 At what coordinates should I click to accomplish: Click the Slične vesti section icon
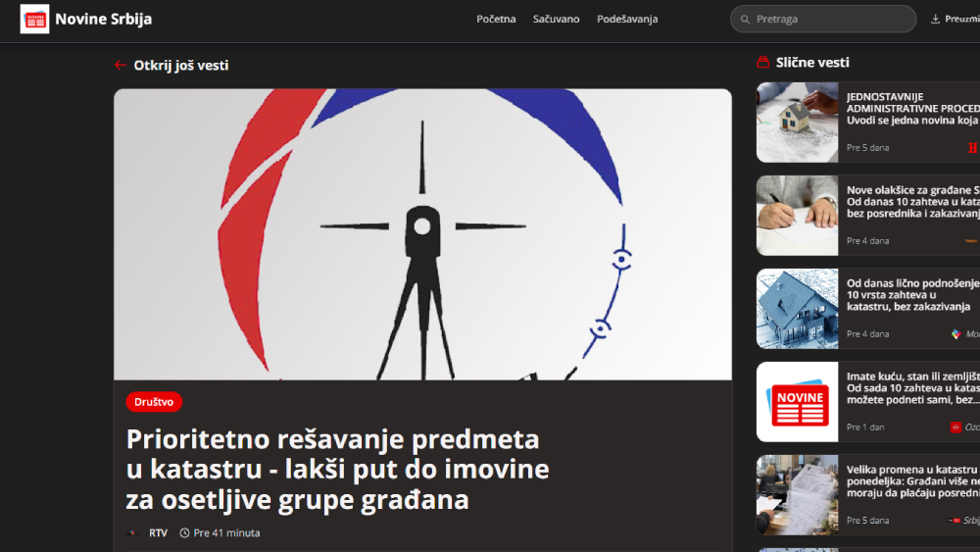(762, 62)
